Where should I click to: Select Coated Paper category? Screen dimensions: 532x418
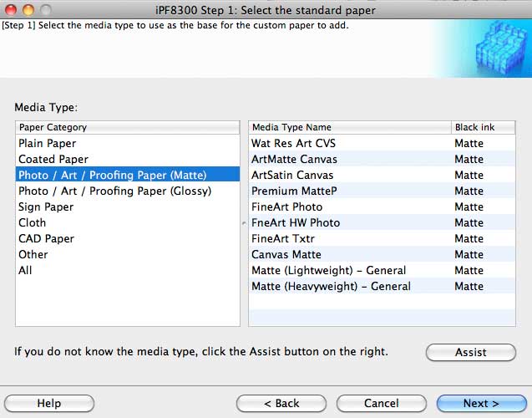128,159
